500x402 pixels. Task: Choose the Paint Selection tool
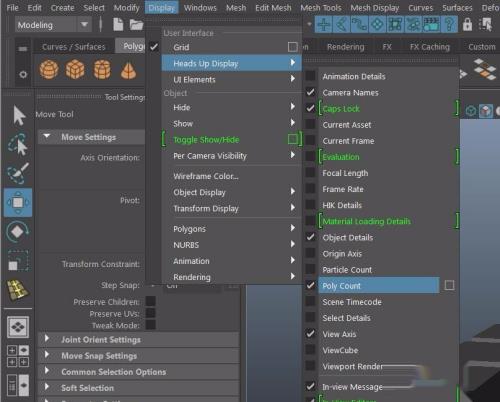[18, 173]
